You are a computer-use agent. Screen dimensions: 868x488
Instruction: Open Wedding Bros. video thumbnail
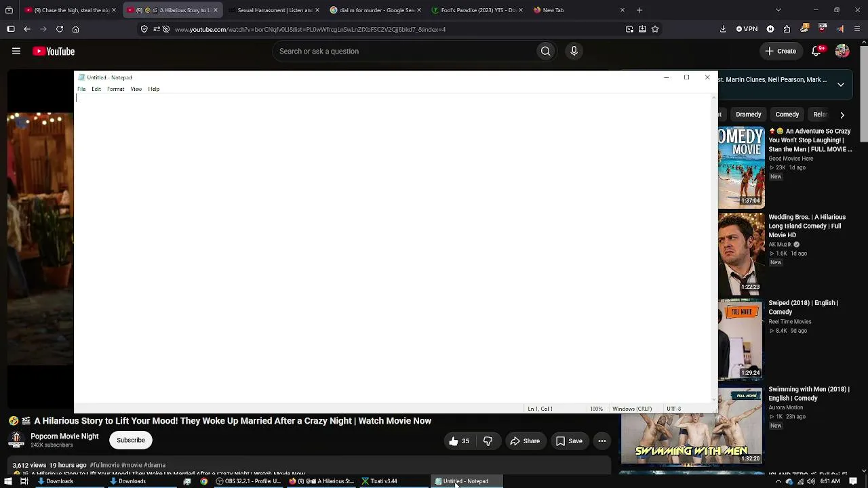(x=741, y=253)
